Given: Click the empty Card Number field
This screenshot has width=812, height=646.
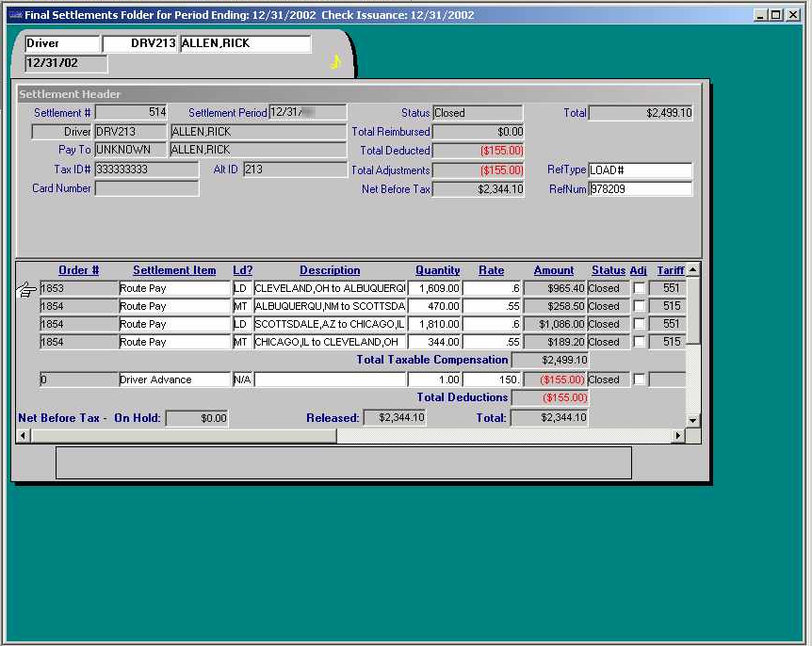Looking at the screenshot, I should [147, 188].
